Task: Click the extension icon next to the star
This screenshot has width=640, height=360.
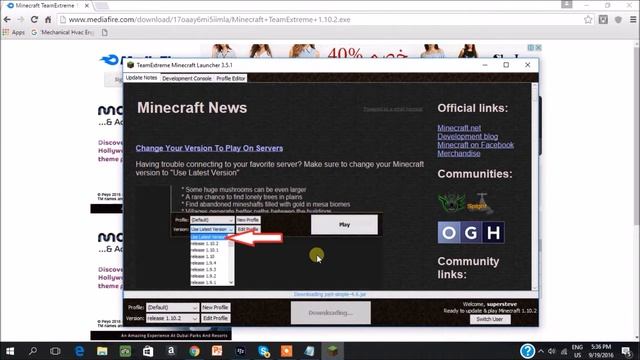Action: [603, 20]
